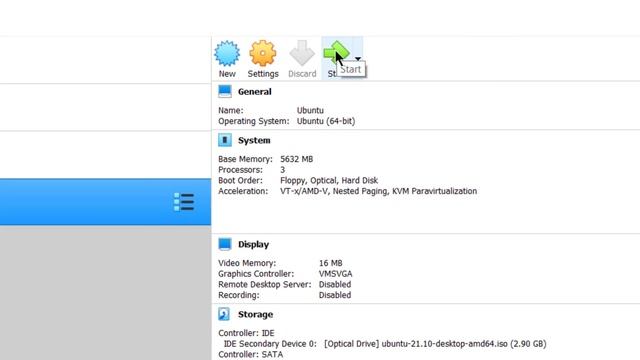Click the VM name value Ubuntu

(x=310, y=111)
